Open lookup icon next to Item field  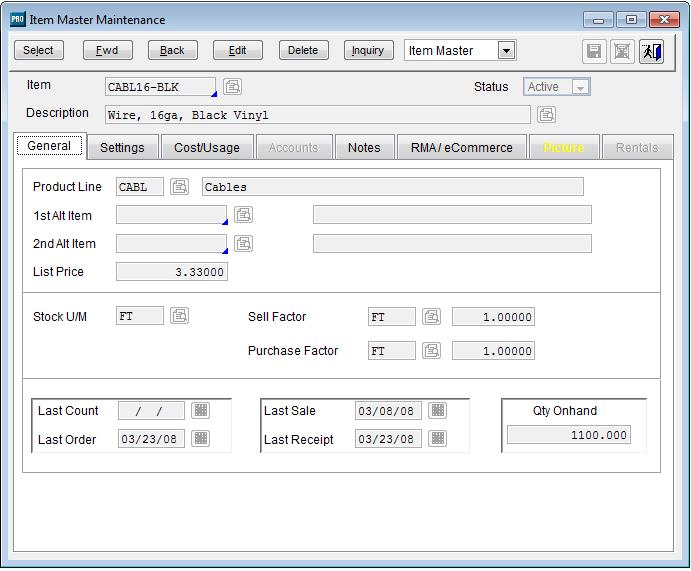232,86
